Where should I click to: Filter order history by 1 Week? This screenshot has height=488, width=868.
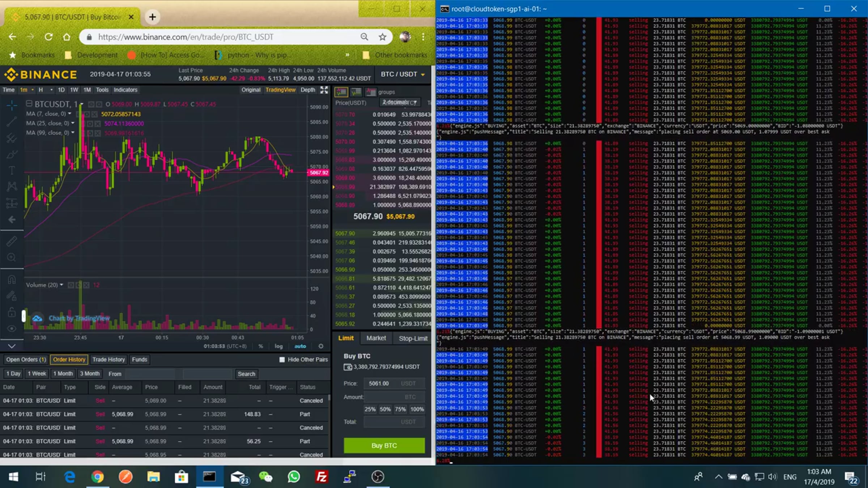(37, 373)
